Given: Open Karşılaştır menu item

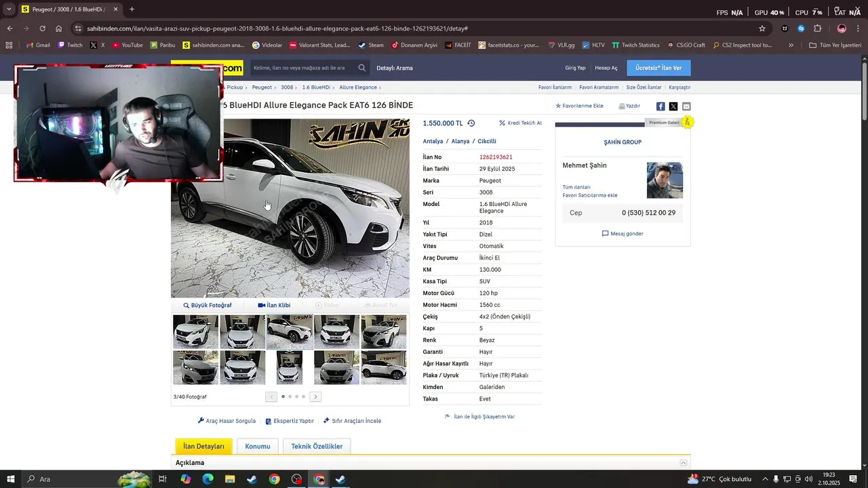Looking at the screenshot, I should point(679,87).
